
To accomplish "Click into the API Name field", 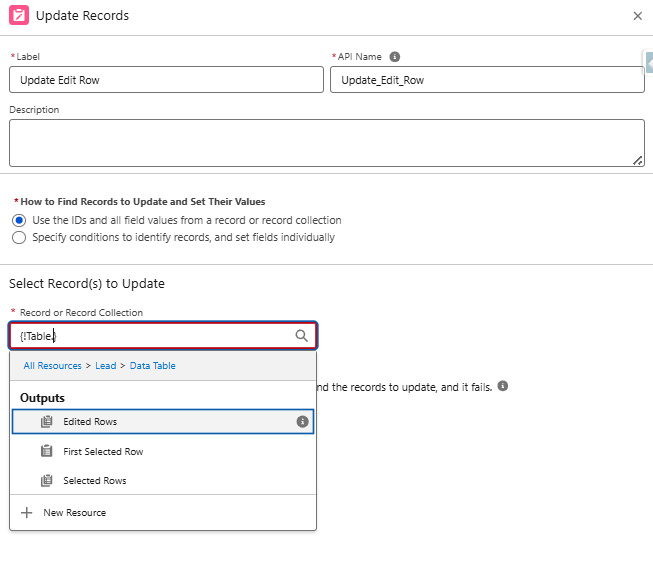I will tap(487, 80).
